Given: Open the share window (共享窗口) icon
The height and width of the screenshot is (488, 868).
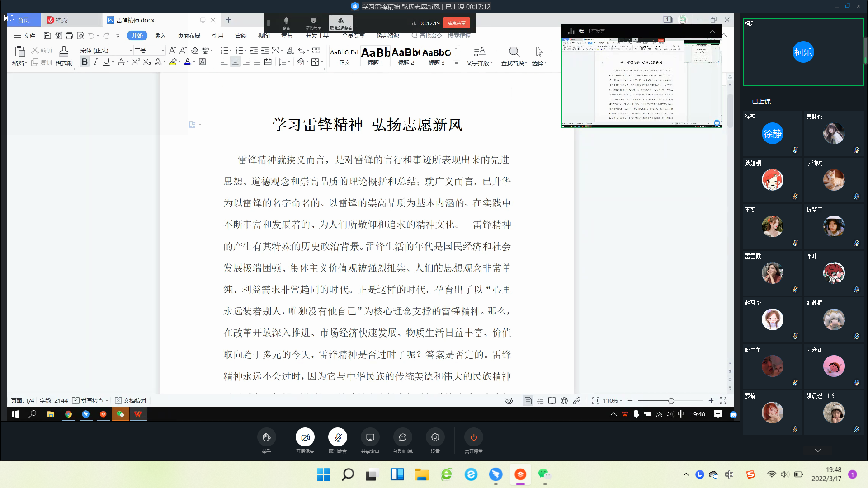Looking at the screenshot, I should pyautogui.click(x=370, y=437).
